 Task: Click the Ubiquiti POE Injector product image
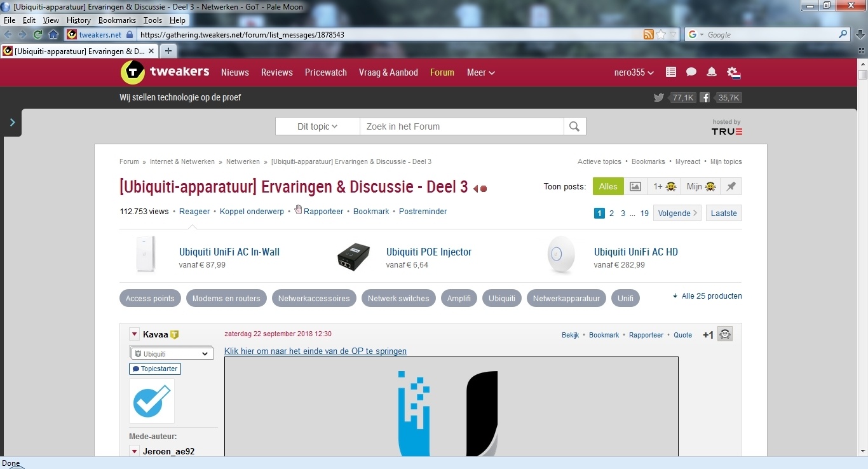(x=353, y=257)
